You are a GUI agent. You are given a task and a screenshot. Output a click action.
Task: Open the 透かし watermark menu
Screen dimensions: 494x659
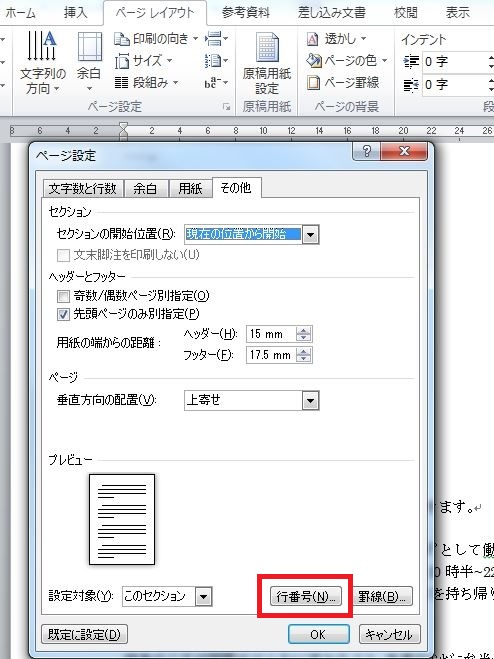pos(336,39)
